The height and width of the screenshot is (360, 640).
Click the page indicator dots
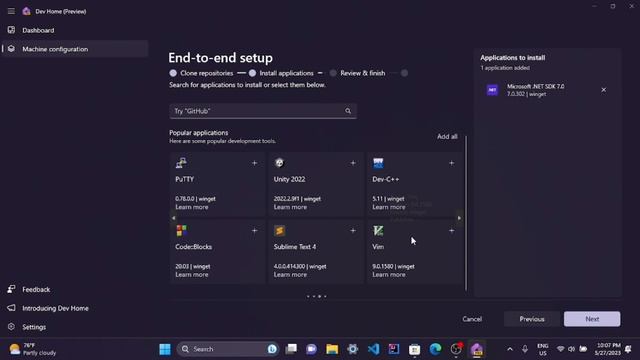316,296
